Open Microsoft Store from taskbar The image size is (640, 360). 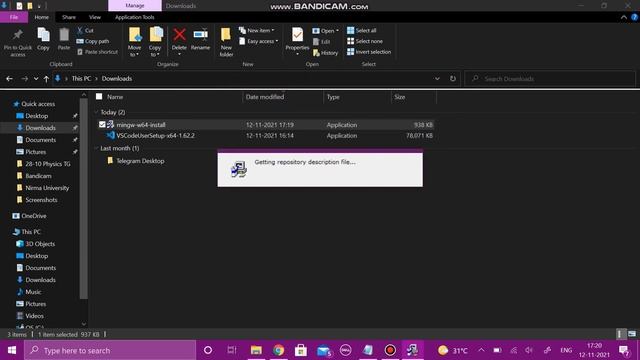point(301,350)
